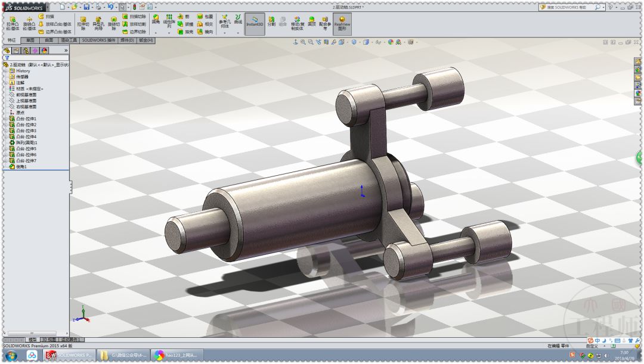The width and height of the screenshot is (644, 364).
Task: Activate the 分割 (Split) tool
Action: click(273, 21)
